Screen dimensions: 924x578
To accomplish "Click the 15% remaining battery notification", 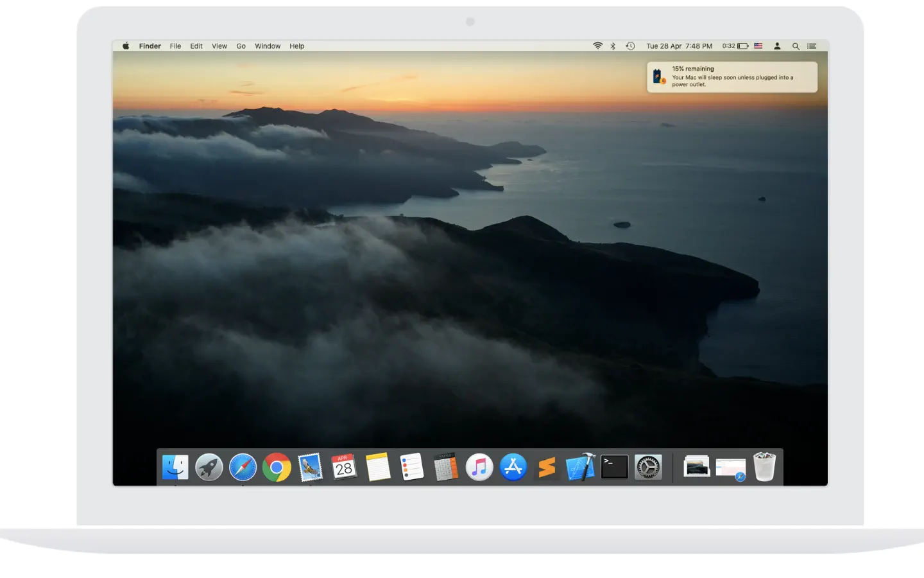I will [x=732, y=77].
